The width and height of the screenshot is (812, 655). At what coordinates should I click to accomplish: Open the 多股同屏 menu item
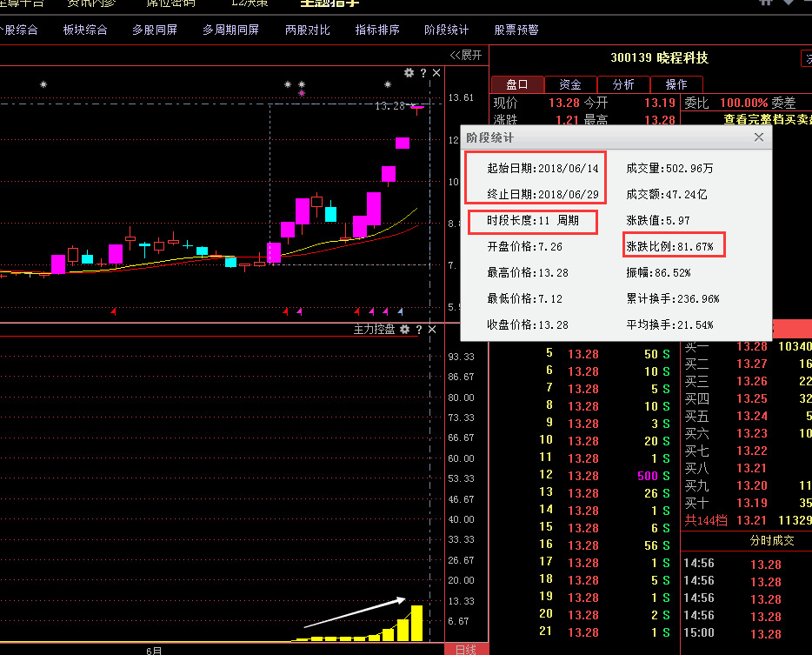point(155,30)
